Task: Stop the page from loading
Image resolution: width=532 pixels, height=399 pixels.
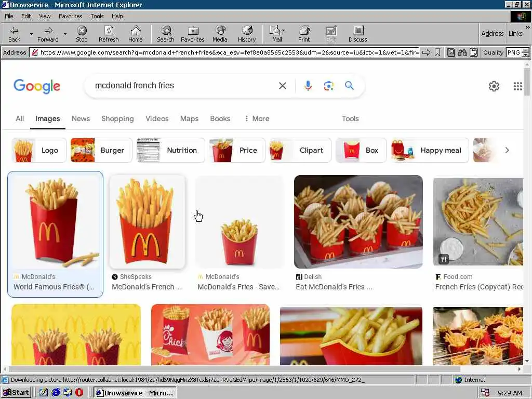Action: [x=82, y=34]
